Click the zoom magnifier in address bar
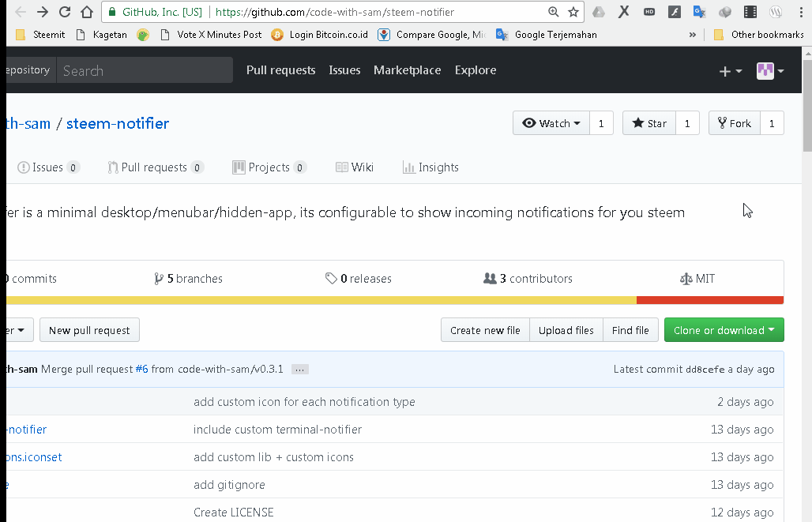Image resolution: width=812 pixels, height=522 pixels. click(x=553, y=12)
